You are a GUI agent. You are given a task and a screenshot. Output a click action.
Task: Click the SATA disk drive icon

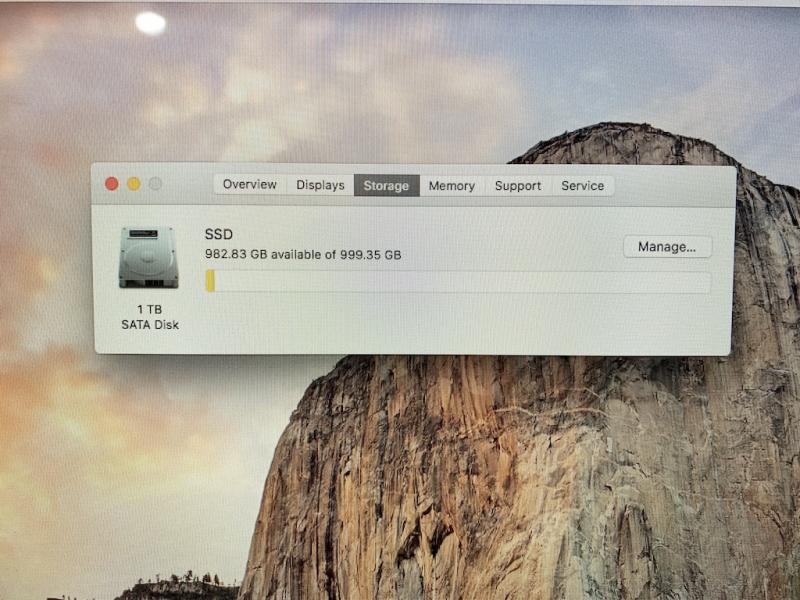[x=148, y=258]
